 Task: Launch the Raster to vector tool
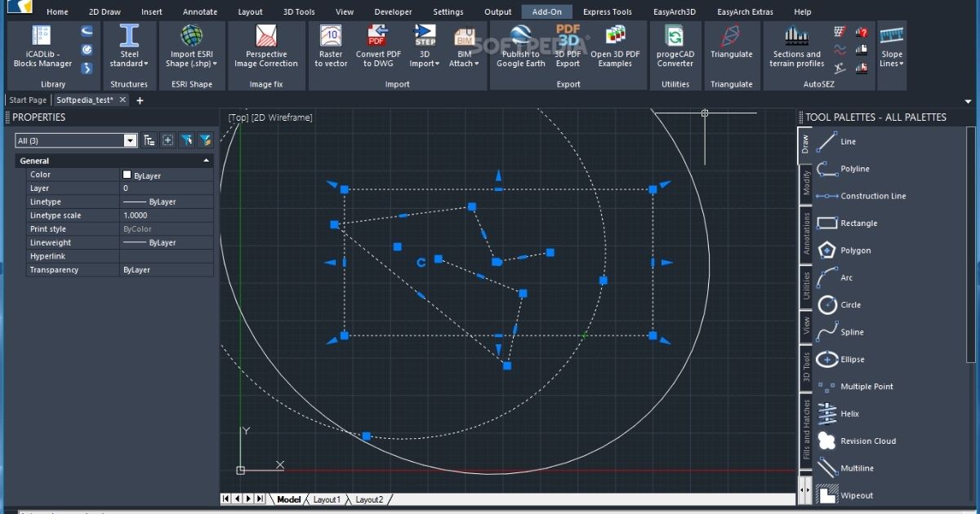click(x=331, y=47)
